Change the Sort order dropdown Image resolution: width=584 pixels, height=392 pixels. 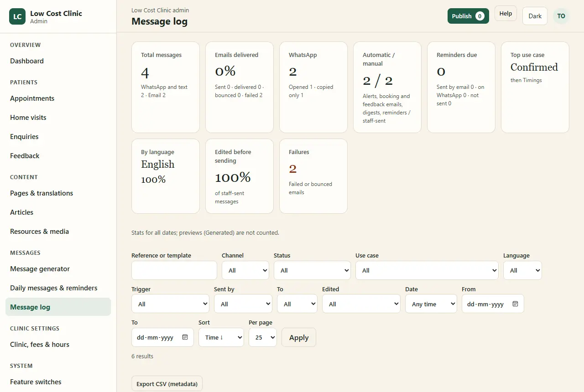pos(221,337)
